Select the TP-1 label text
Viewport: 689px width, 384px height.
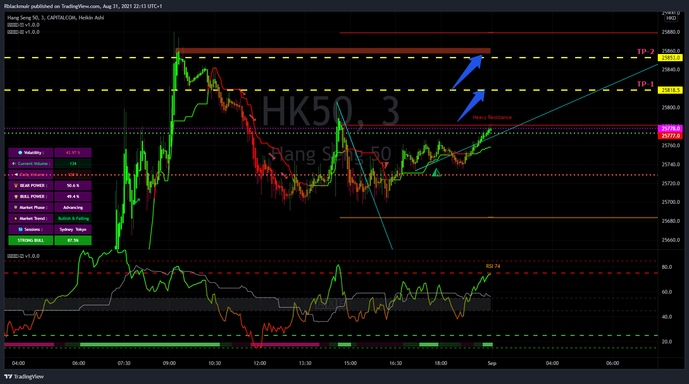coord(645,84)
